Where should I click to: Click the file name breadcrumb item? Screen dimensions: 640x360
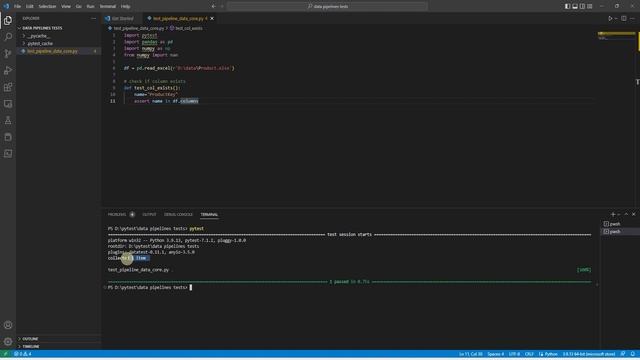[x=139, y=28]
